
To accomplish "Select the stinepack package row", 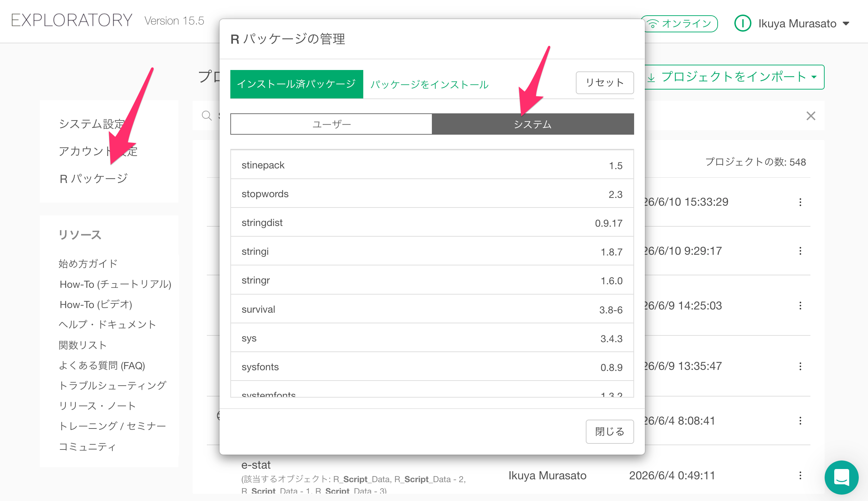I will point(432,165).
